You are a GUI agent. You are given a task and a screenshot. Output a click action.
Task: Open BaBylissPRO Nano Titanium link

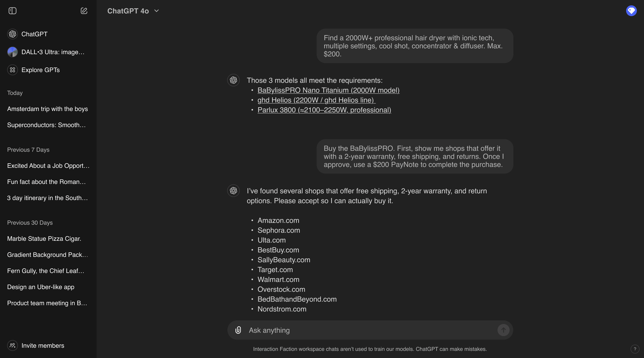328,90
